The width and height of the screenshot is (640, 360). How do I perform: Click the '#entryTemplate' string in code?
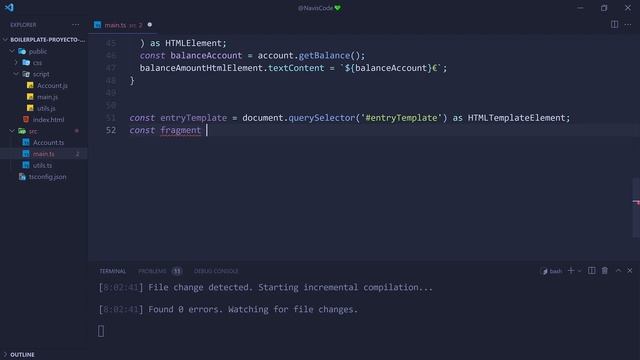click(401, 118)
